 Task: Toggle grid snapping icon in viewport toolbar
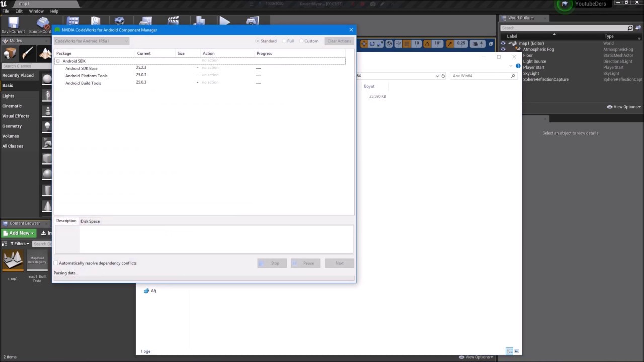pos(407,44)
